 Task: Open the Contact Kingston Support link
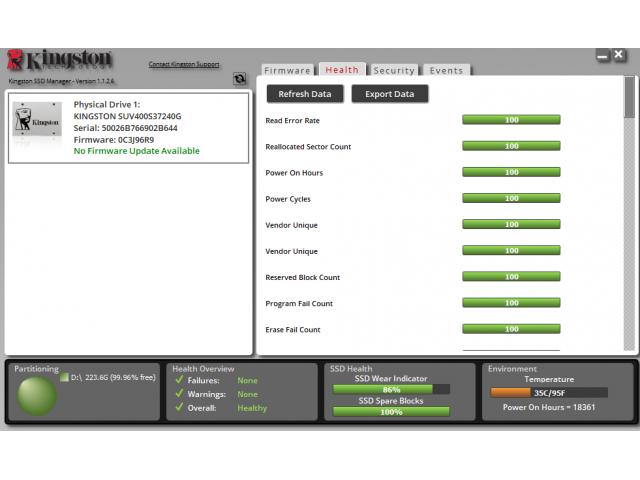[x=184, y=64]
